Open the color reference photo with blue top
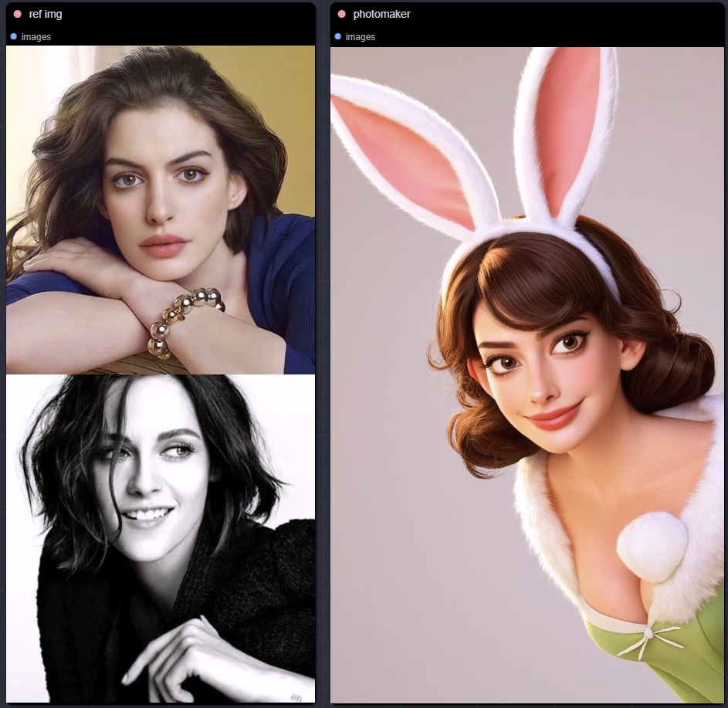The width and height of the screenshot is (728, 708). coord(161,210)
